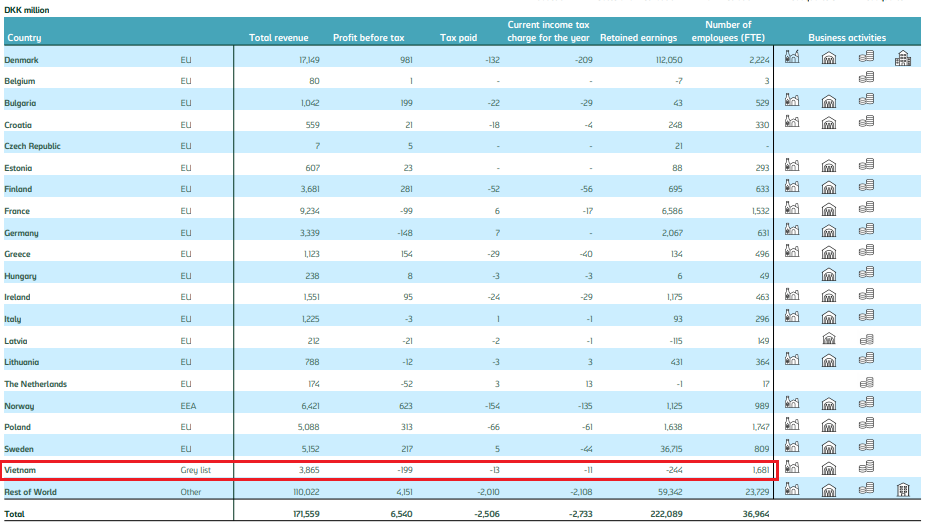
Task: Click the brewery icon in Denmark row
Action: click(x=792, y=58)
